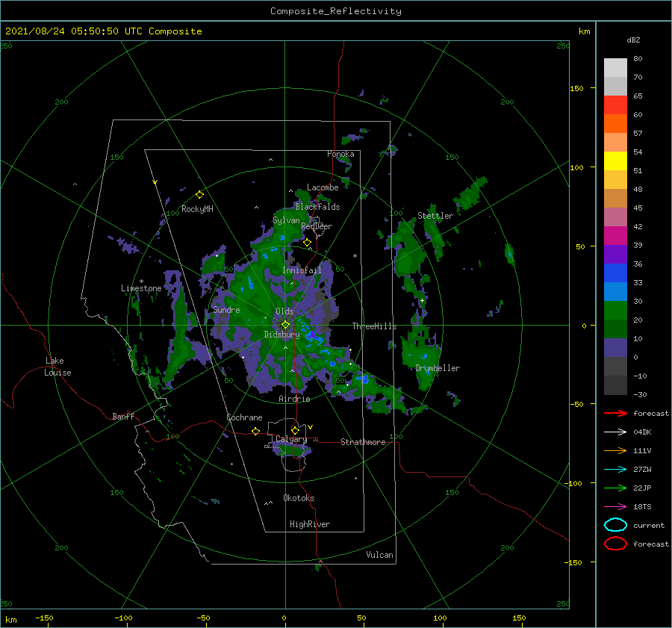Click the Strathmore town label
This screenshot has height=628, width=672.
pos(363,442)
